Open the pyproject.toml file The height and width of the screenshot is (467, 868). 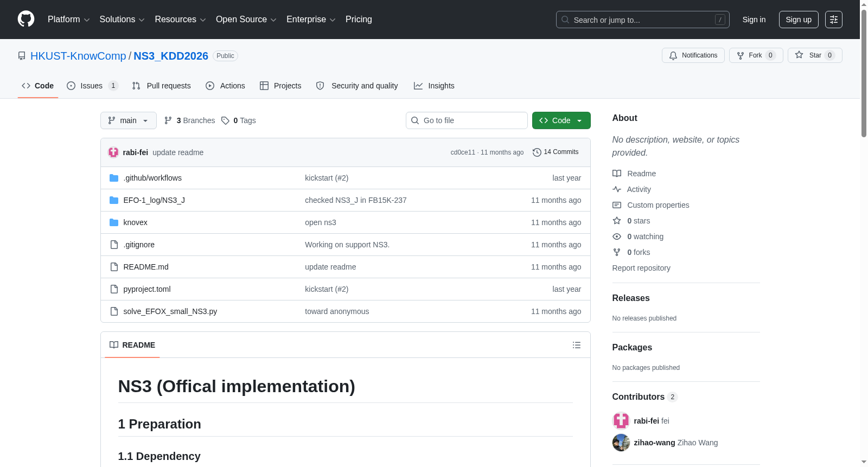click(x=147, y=289)
